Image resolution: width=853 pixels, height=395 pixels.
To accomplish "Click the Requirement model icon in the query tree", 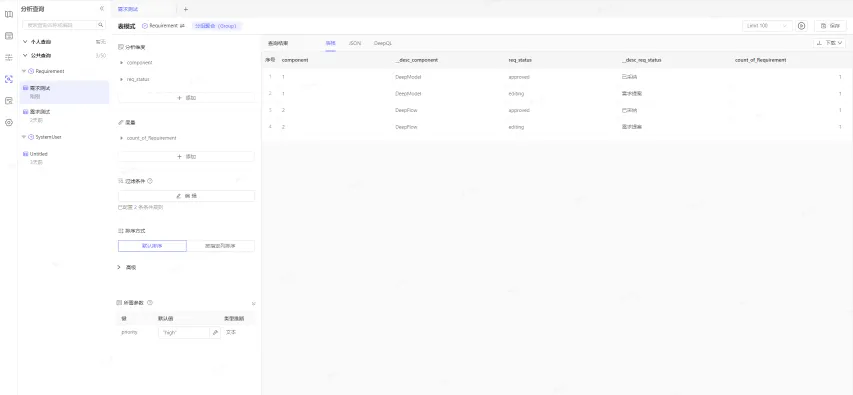I will coord(31,71).
